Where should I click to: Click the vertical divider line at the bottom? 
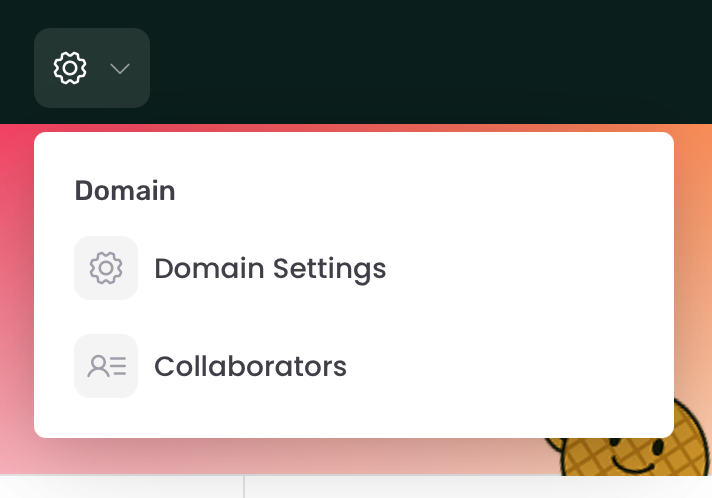click(244, 487)
